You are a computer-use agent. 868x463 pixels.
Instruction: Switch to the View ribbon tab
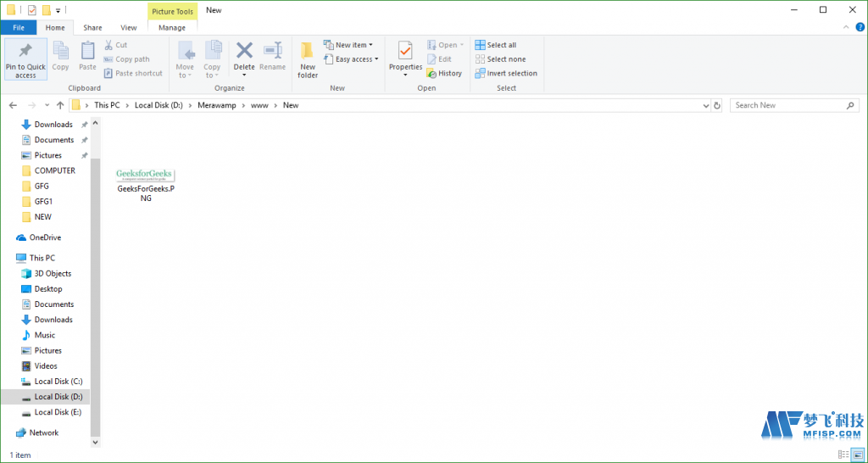click(x=129, y=28)
